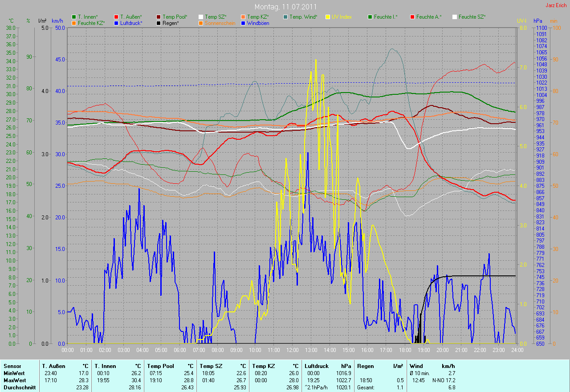Click the 'T. Innen' column header in table
Viewport: 570px width, 392px height.
(x=105, y=366)
